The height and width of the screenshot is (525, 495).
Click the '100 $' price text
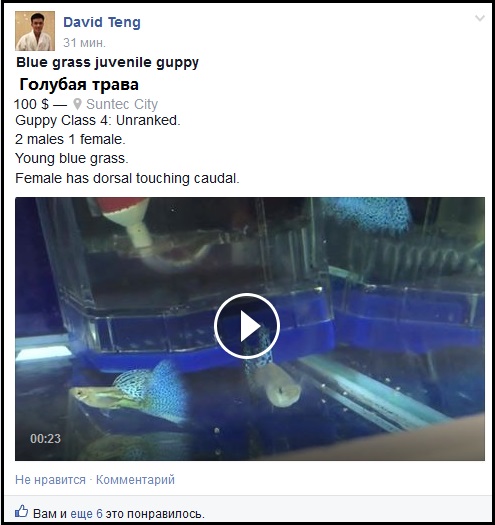[31, 104]
